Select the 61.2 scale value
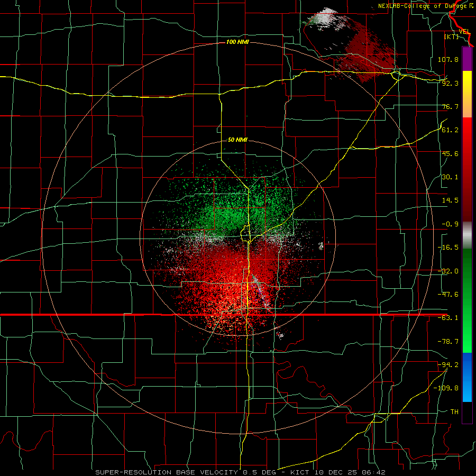Image resolution: width=476 pixels, height=476 pixels. (x=450, y=130)
